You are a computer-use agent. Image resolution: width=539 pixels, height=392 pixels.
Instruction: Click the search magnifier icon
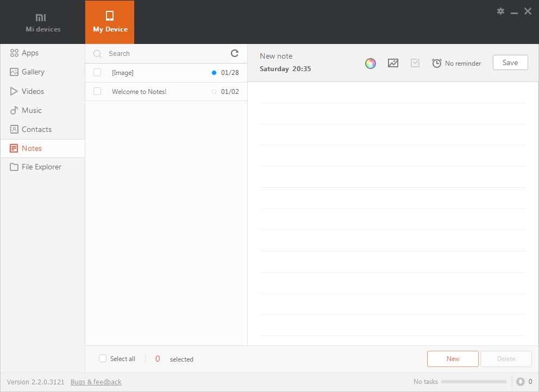[x=97, y=54]
